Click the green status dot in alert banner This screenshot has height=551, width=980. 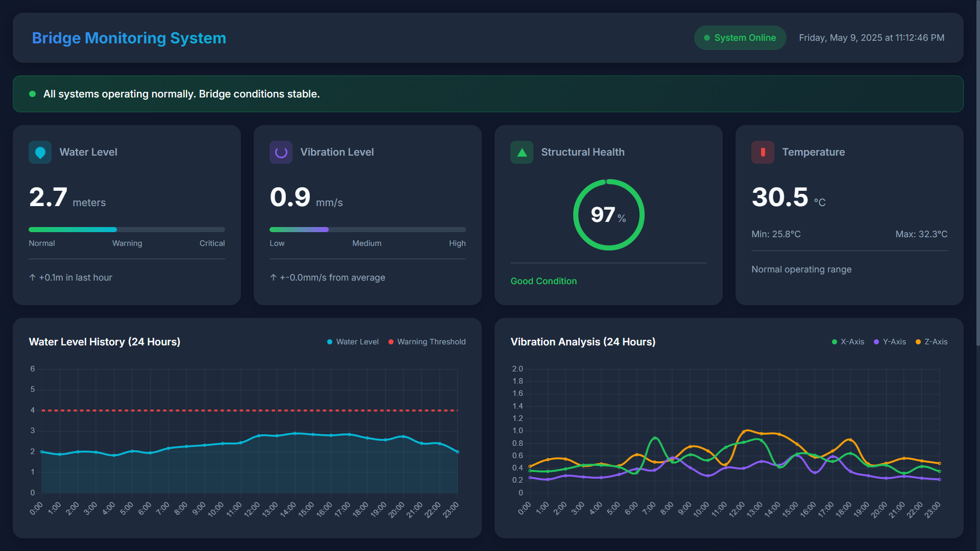tap(32, 94)
